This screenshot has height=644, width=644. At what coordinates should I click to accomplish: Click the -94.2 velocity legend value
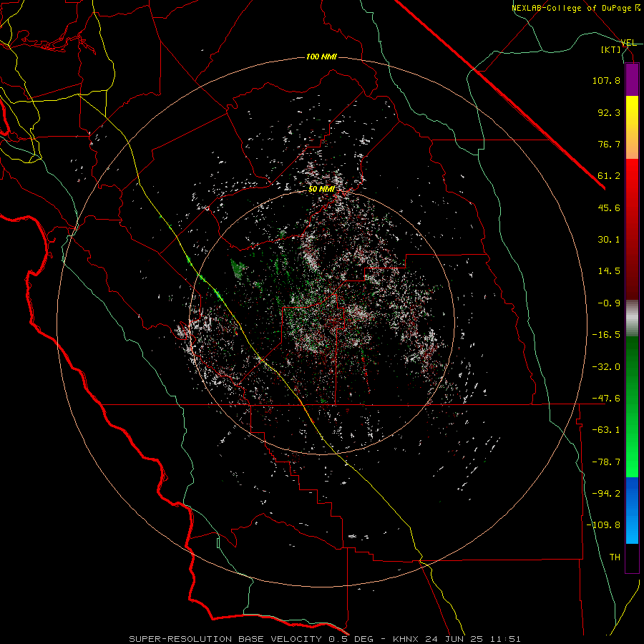click(x=606, y=493)
